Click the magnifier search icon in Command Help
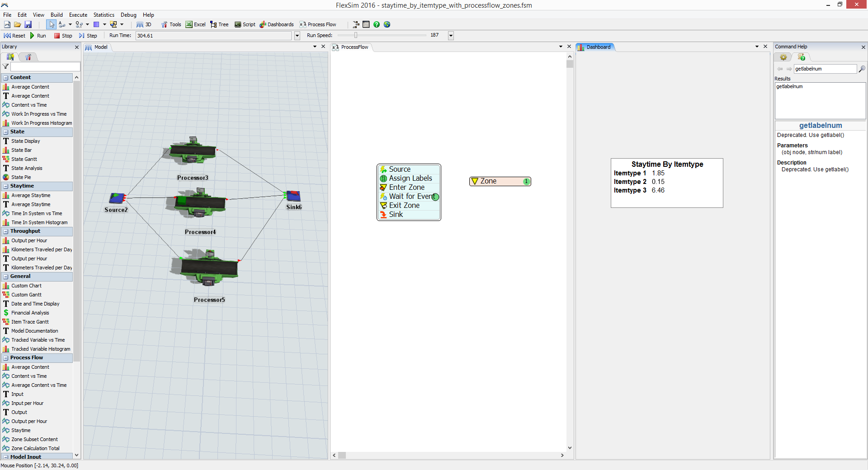868x470 pixels. point(862,69)
